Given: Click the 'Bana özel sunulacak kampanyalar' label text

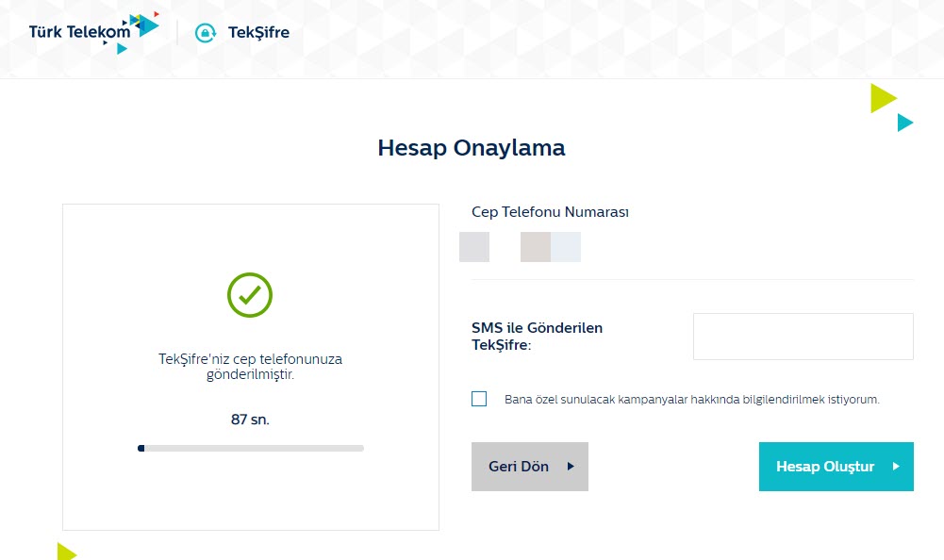Looking at the screenshot, I should click(x=691, y=400).
